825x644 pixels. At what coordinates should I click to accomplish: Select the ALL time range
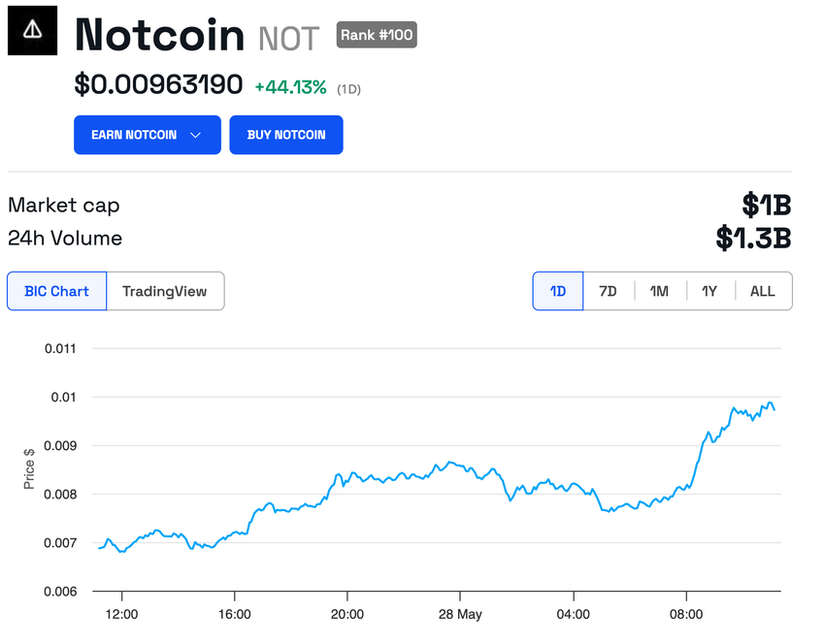click(x=763, y=291)
